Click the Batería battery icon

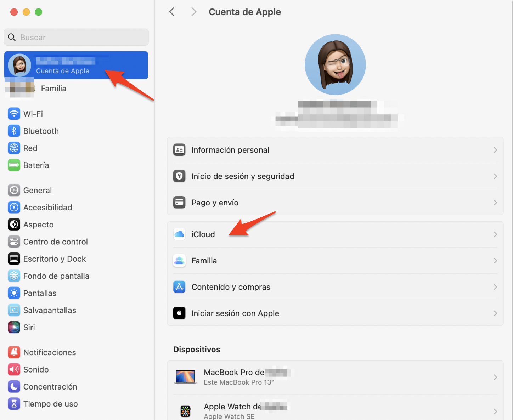14,165
